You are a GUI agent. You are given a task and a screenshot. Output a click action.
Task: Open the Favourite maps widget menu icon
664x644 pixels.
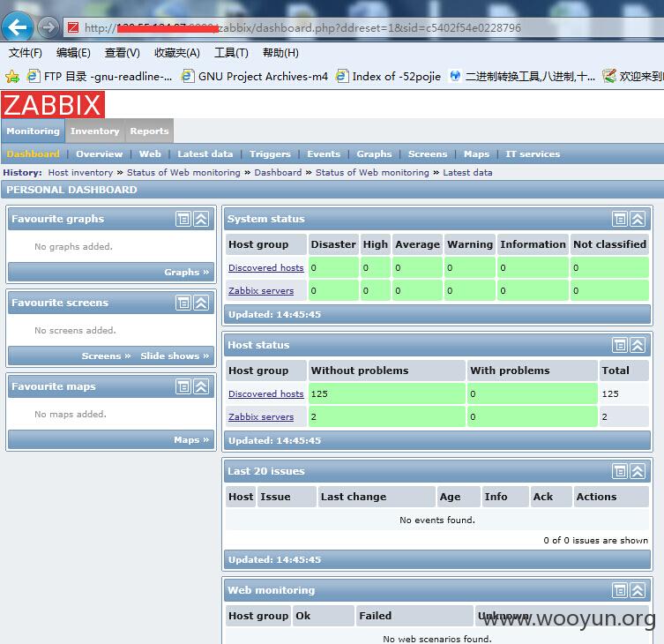click(x=183, y=386)
